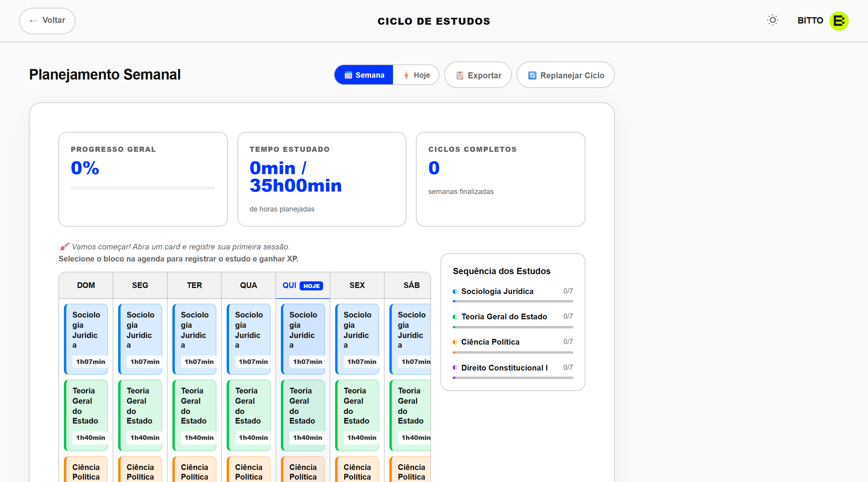Select the QUA column header
Screen dimensions: 868x482
click(249, 285)
